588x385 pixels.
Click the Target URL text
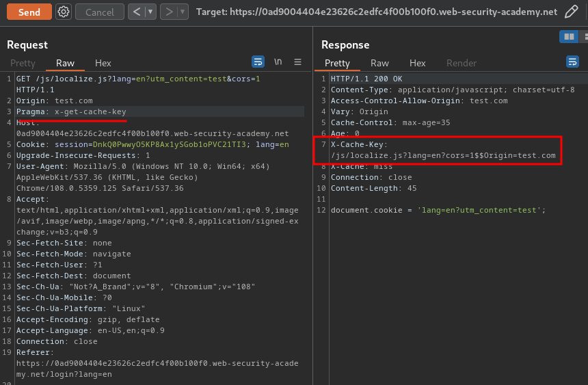coord(376,12)
